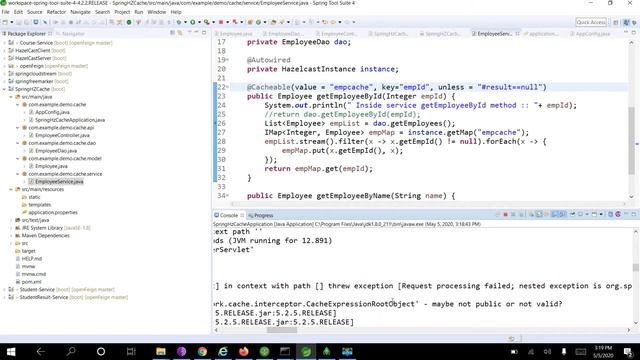Collapse the com.example.demo.cache.dao package
Screen dimensions: 640x360
point(18,143)
